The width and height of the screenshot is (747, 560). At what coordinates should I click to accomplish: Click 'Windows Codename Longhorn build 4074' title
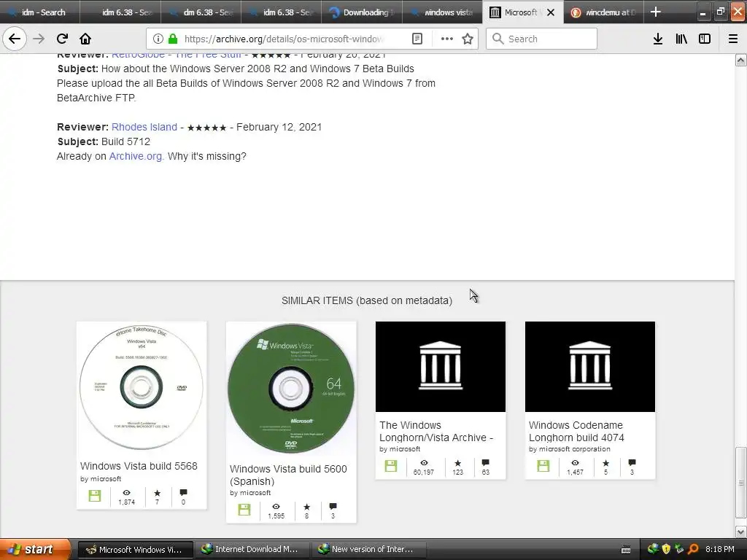pos(576,432)
